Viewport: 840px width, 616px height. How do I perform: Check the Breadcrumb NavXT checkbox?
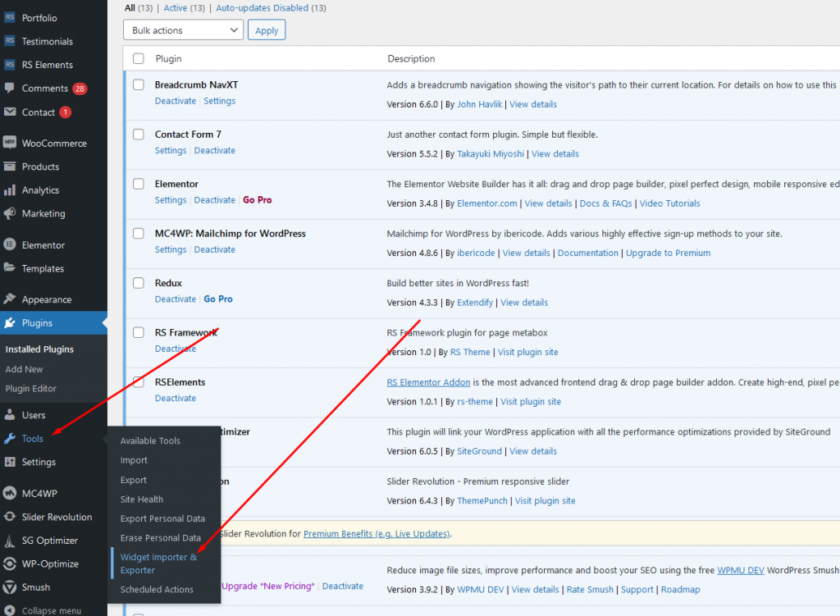(x=138, y=84)
